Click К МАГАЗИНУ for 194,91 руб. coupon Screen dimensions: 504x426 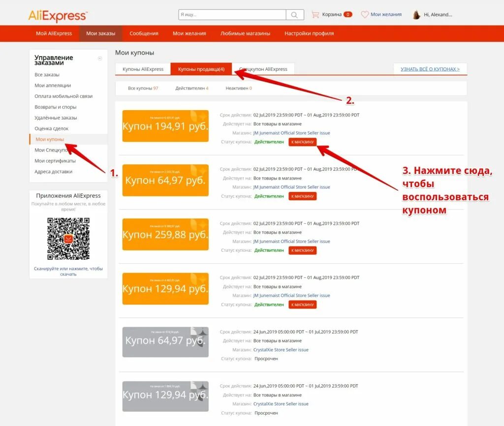click(x=303, y=142)
